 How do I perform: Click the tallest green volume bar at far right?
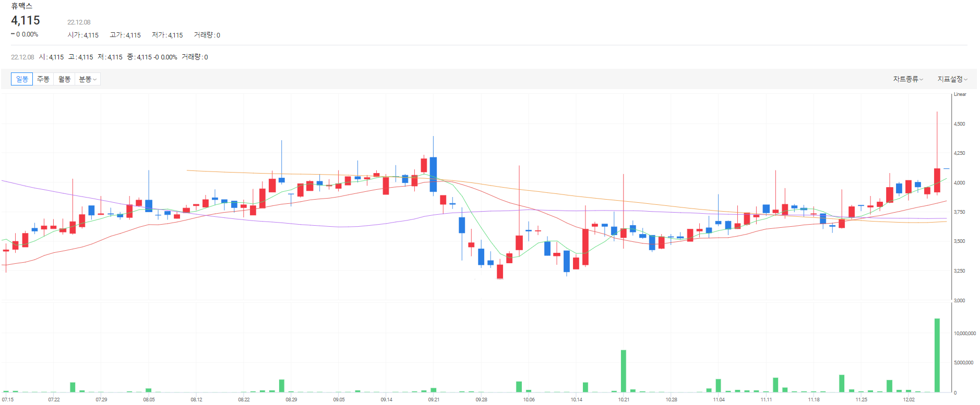[x=937, y=355]
